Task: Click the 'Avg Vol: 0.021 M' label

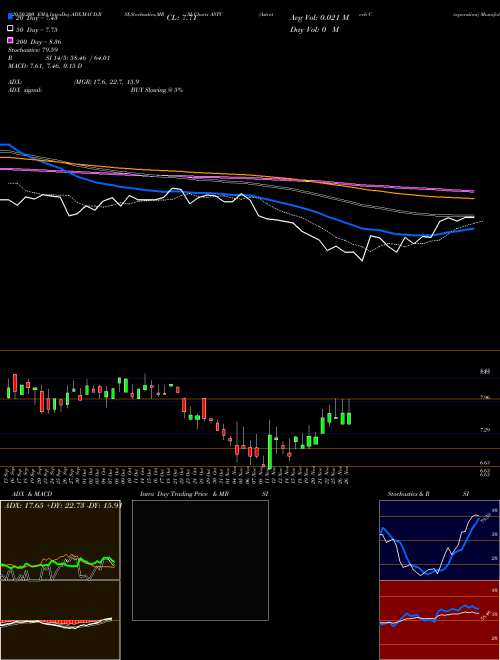Action: coord(319,18)
